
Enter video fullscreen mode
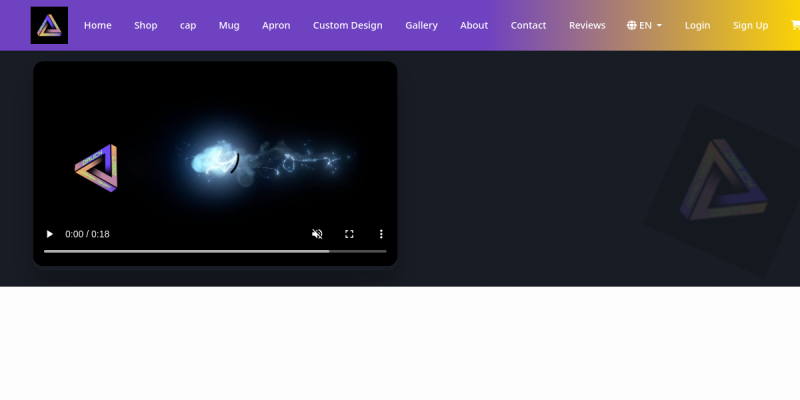(x=349, y=234)
